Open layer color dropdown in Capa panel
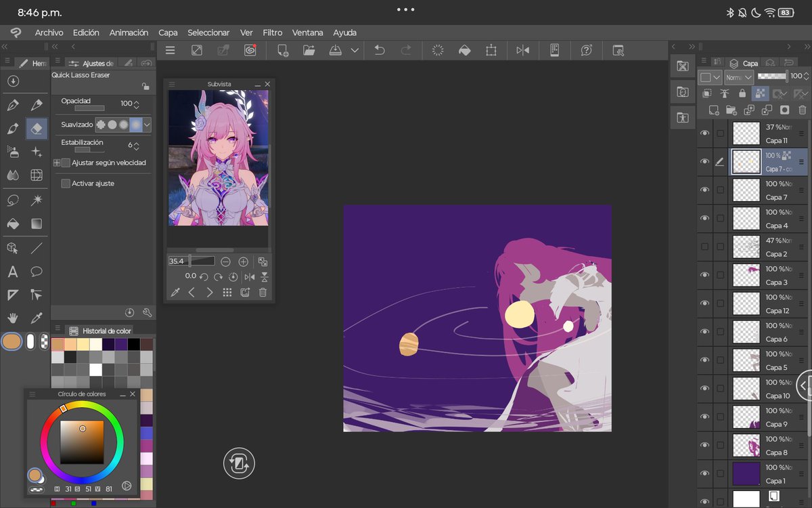This screenshot has height=508, width=812. [x=710, y=77]
